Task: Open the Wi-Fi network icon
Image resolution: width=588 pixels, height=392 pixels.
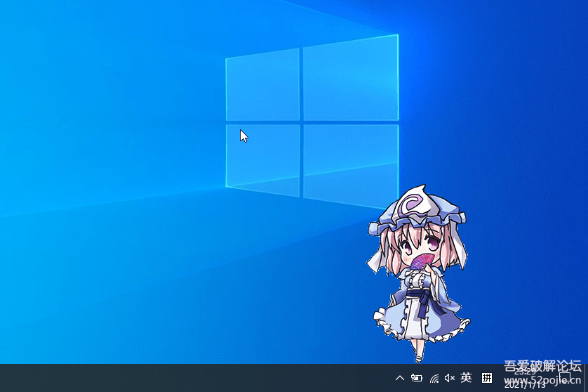Action: pos(434,378)
